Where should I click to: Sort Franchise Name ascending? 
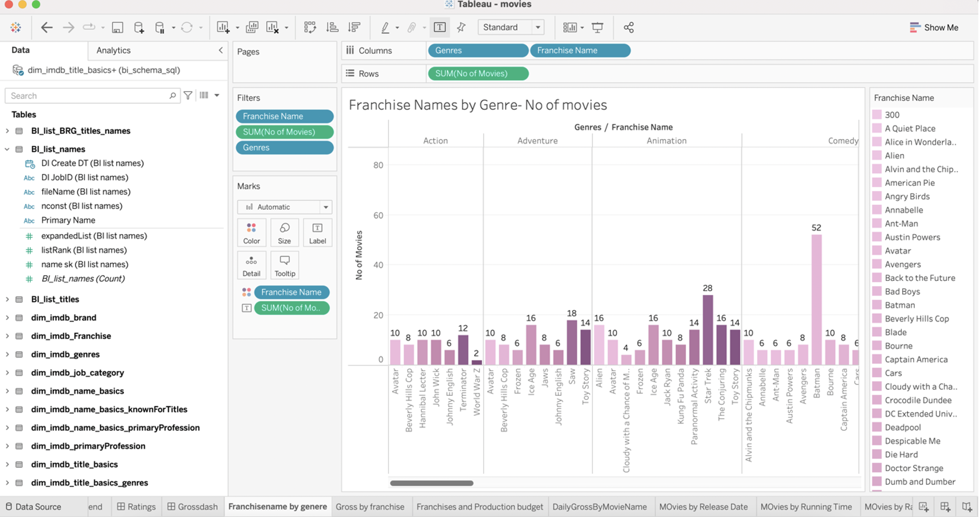(332, 27)
